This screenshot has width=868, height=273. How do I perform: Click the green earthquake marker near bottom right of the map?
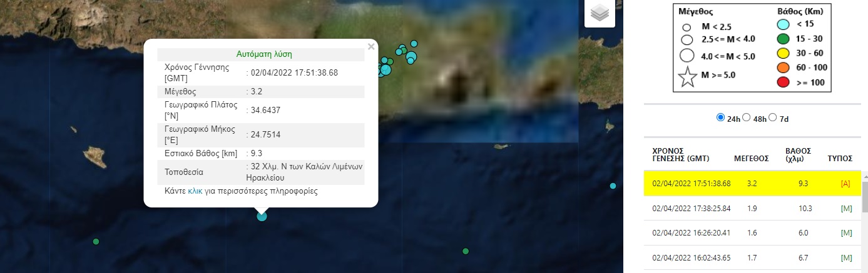pyautogui.click(x=466, y=251)
